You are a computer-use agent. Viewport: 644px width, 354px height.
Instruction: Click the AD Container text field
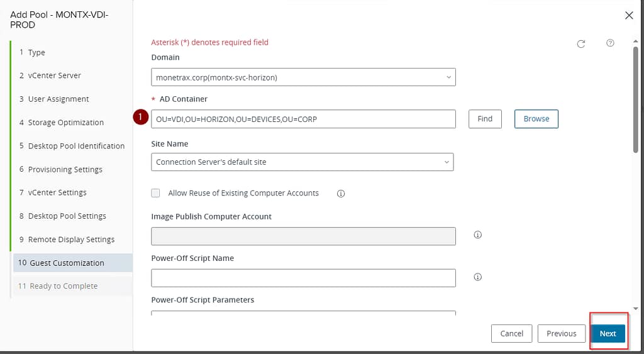[x=303, y=119]
